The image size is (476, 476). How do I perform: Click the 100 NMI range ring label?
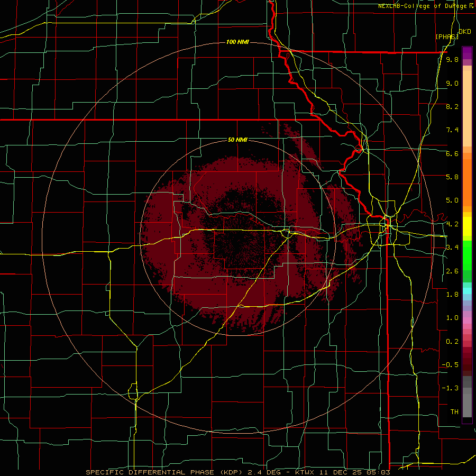[237, 42]
